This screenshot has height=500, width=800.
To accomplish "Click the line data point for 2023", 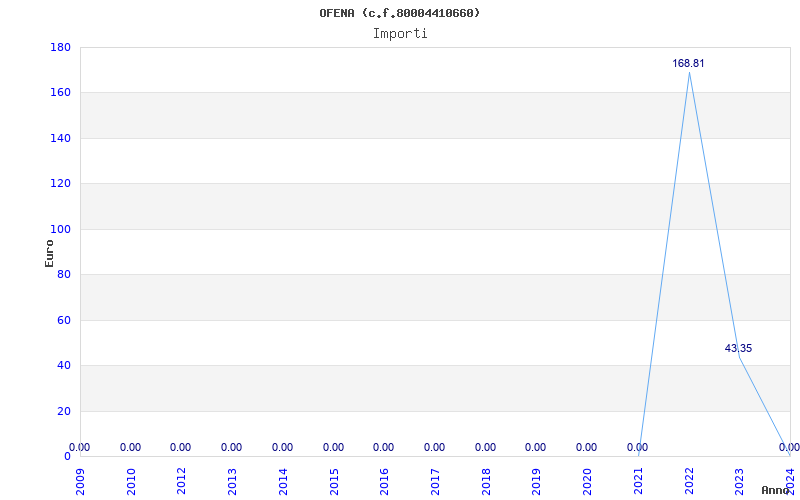I will [x=739, y=358].
